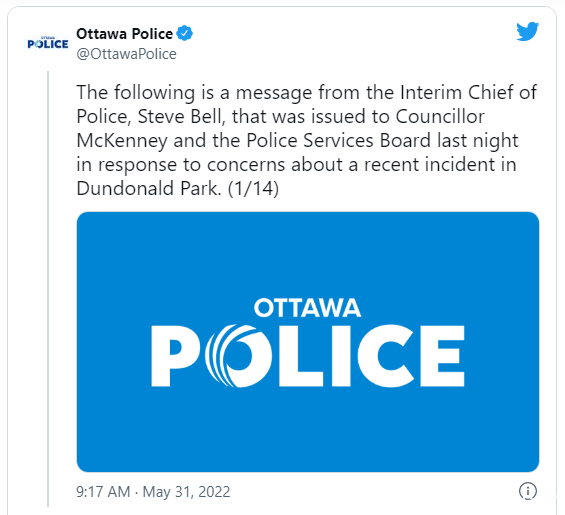Image resolution: width=565 pixels, height=515 pixels.
Task: Click the Twitter bird logo icon
Action: 527,32
